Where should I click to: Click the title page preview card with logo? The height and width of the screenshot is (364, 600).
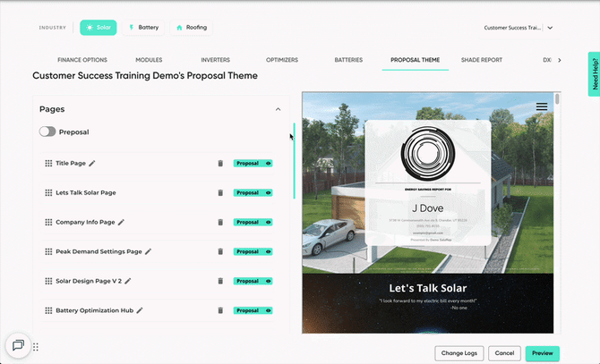[428, 182]
